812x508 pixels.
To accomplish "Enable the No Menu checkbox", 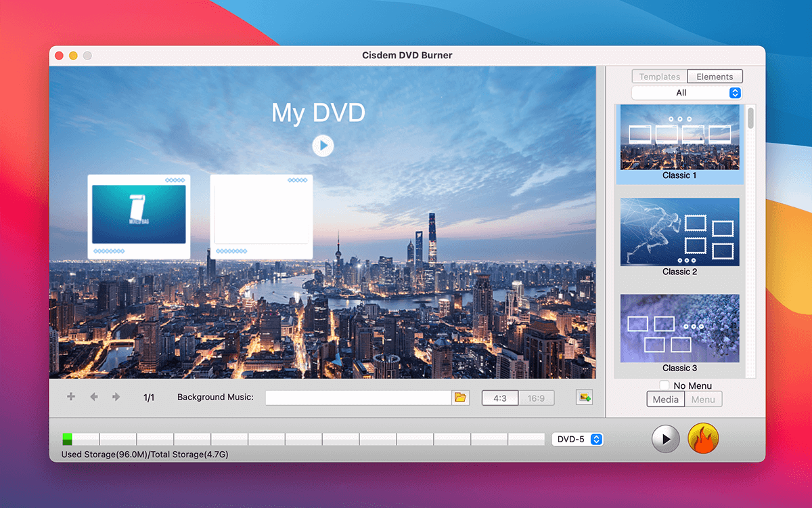I will [664, 385].
